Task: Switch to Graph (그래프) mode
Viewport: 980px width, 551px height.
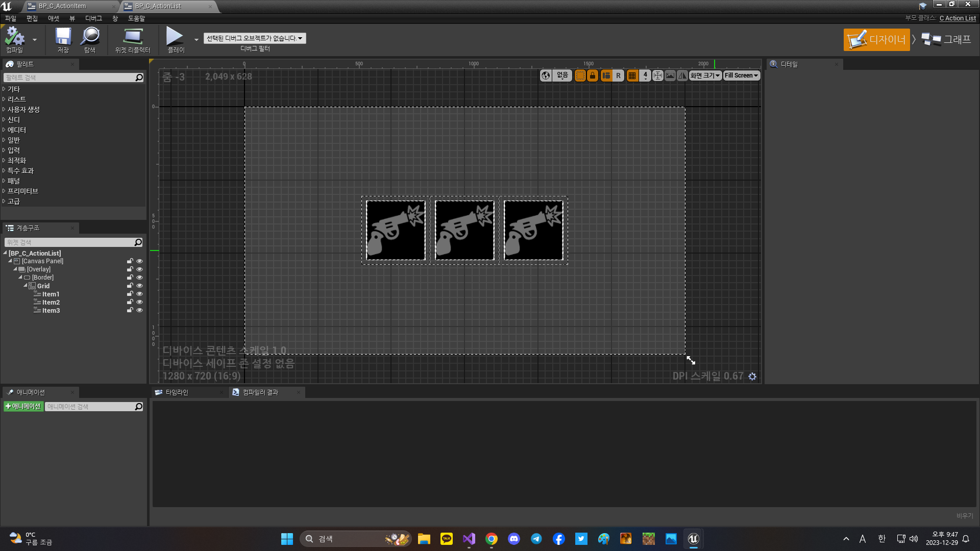Action: coord(947,40)
